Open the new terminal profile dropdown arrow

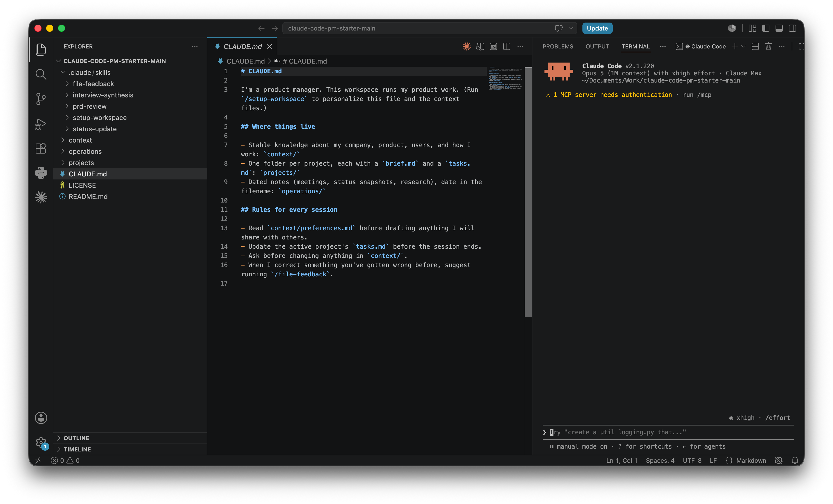pyautogui.click(x=743, y=46)
